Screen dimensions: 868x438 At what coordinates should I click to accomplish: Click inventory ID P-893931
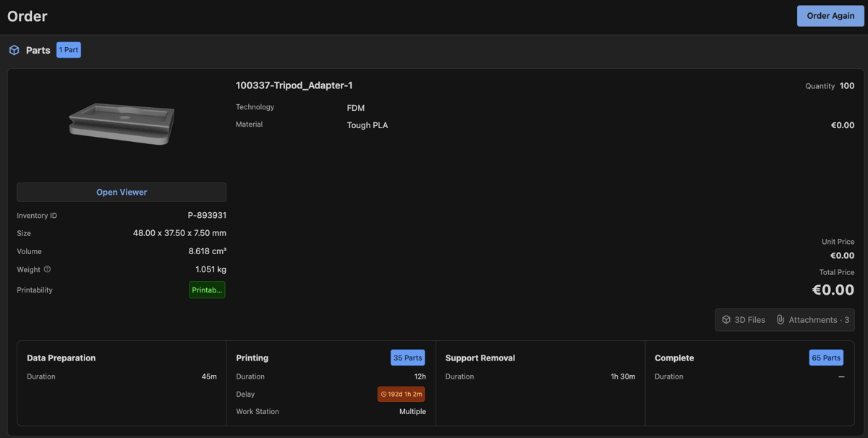(x=207, y=215)
